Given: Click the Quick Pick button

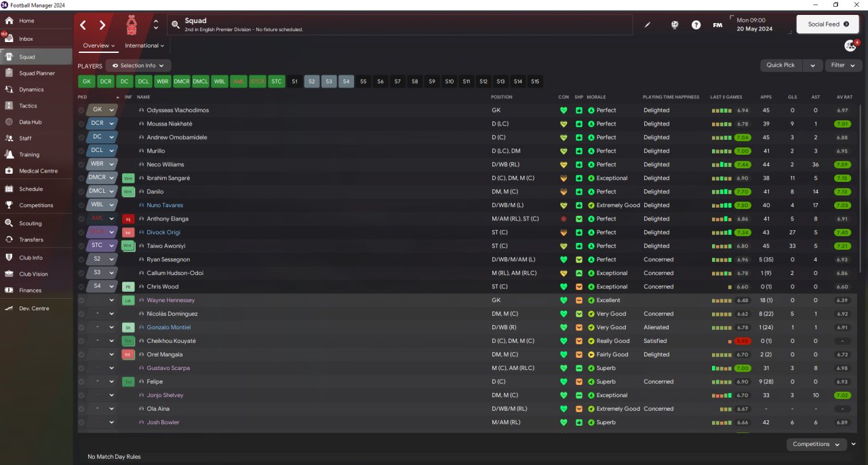Looking at the screenshot, I should click(781, 65).
